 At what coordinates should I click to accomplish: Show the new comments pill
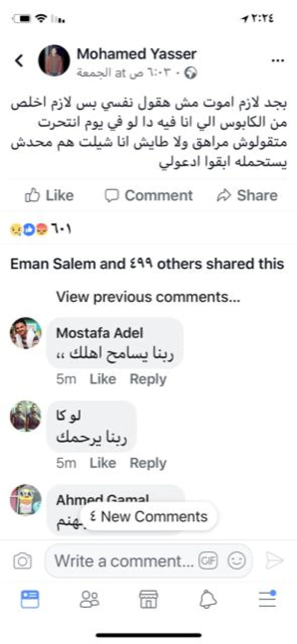(x=149, y=517)
